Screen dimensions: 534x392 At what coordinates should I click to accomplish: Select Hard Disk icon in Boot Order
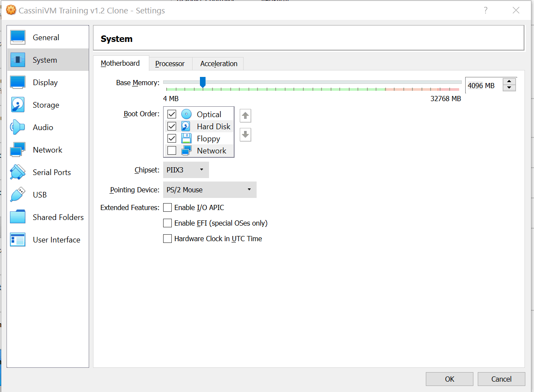pos(186,126)
